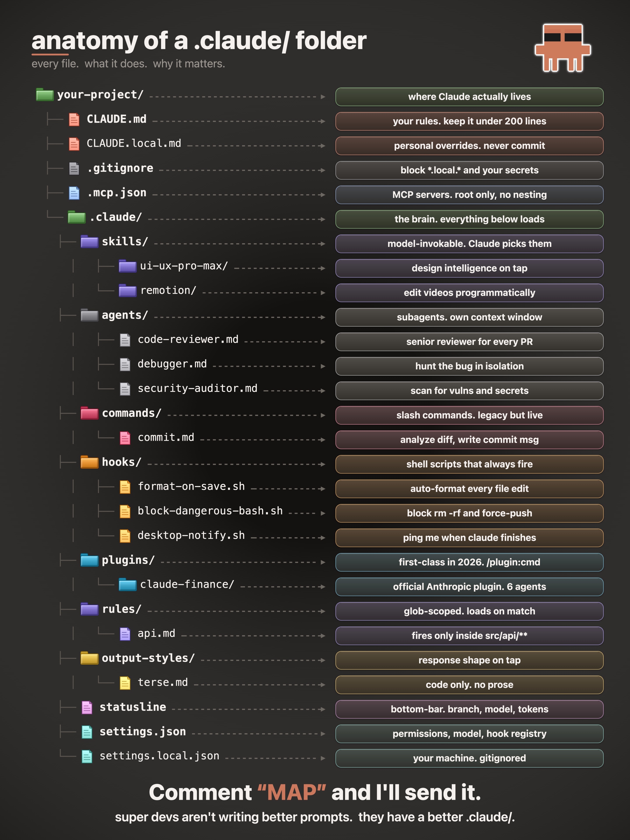
Task: Click the settings.local.json file icon
Action: [x=87, y=756]
